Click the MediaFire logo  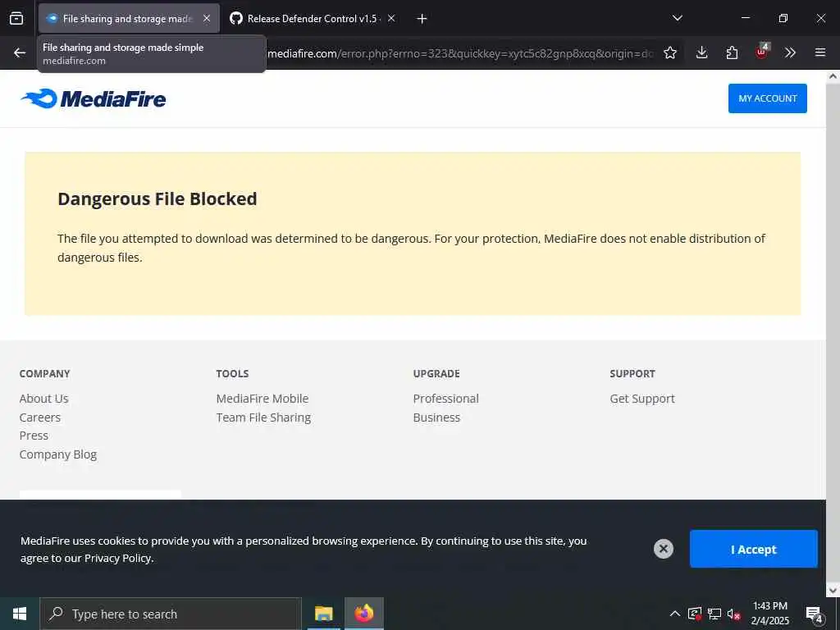tap(94, 98)
